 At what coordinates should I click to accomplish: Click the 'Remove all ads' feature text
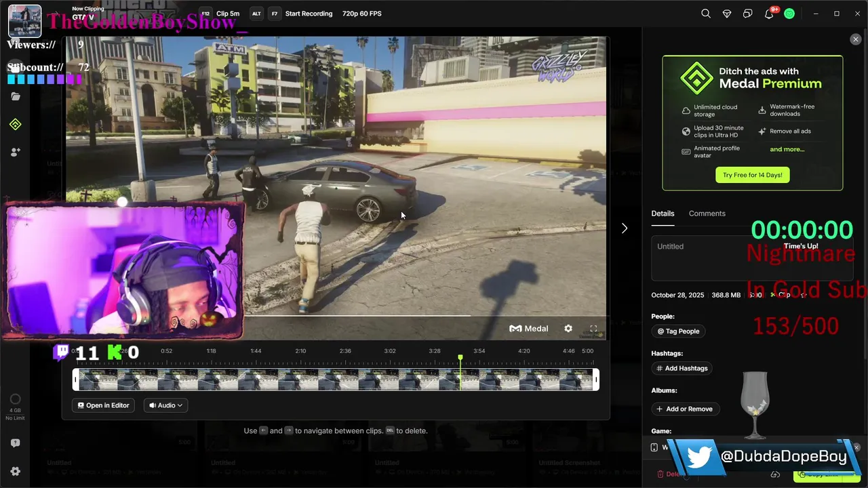[790, 131]
